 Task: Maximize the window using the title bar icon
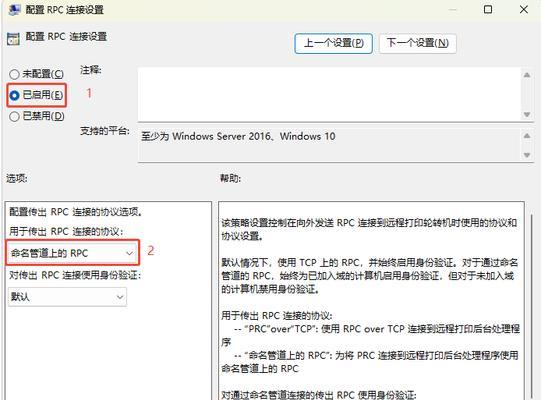488,9
